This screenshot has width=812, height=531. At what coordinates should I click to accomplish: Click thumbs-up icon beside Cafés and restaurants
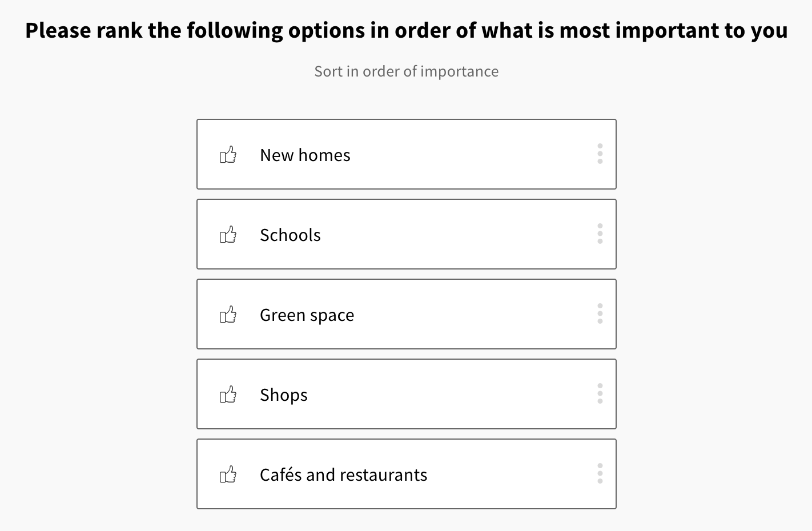point(228,474)
